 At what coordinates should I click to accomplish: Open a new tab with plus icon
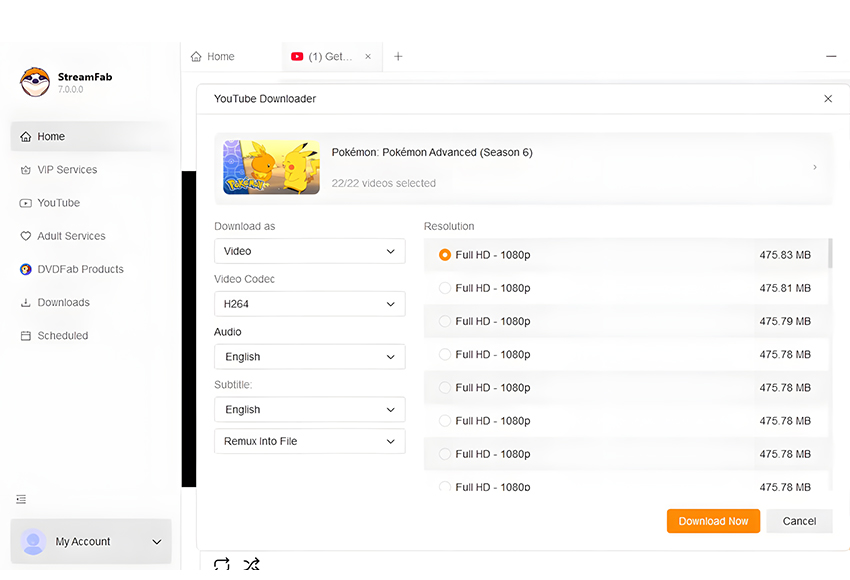coord(398,57)
